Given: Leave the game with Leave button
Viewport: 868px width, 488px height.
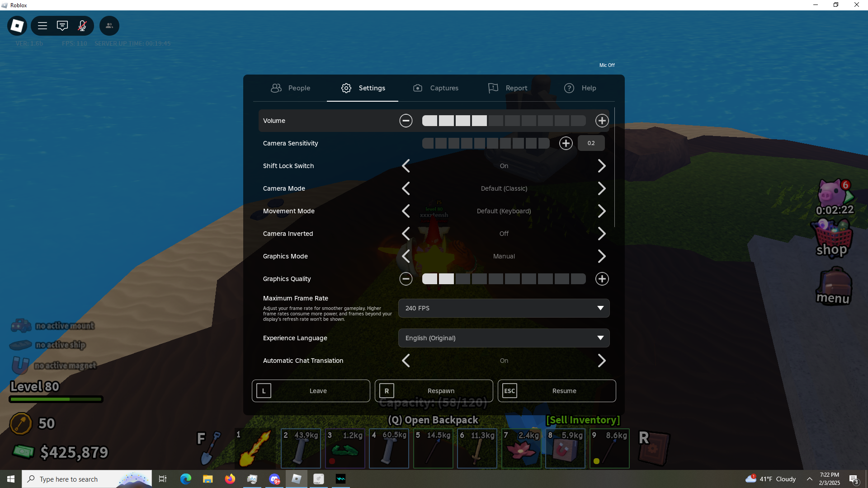Looking at the screenshot, I should (x=311, y=391).
